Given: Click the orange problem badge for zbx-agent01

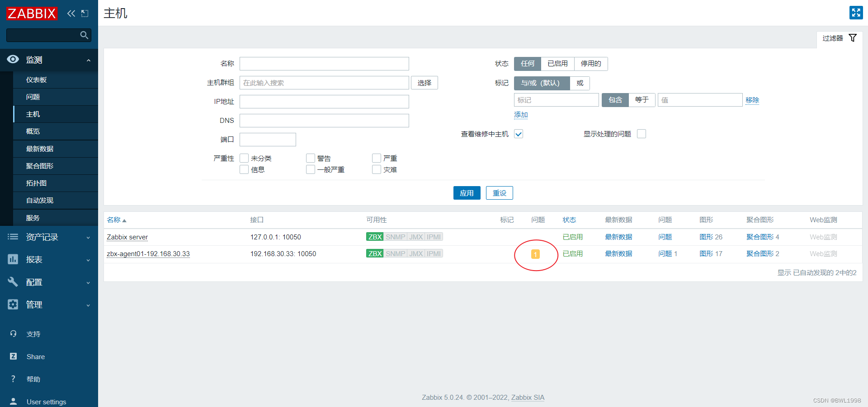Looking at the screenshot, I should coord(535,254).
